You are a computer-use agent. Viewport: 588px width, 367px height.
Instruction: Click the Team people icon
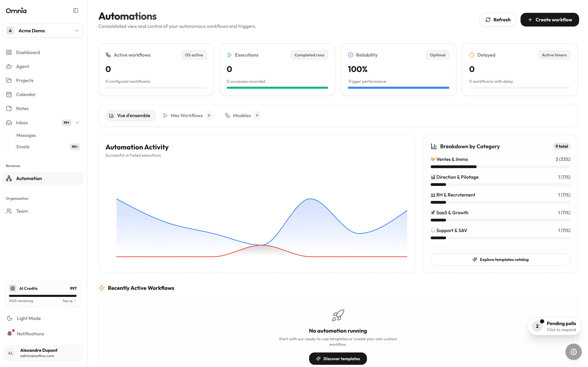9,211
